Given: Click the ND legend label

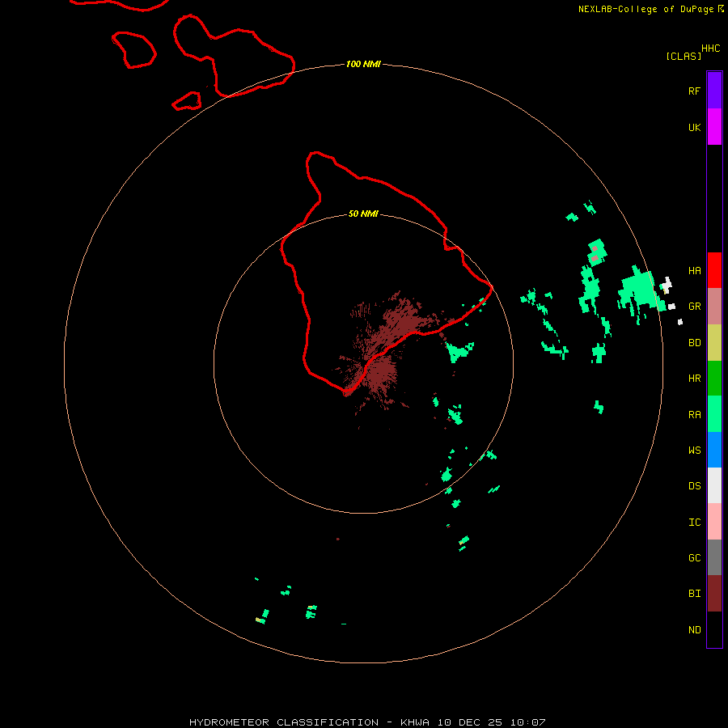Looking at the screenshot, I should pos(694,629).
